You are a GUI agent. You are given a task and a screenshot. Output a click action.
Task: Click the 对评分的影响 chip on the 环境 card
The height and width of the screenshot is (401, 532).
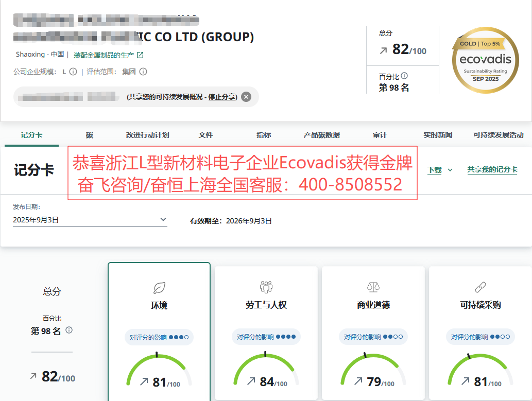click(159, 337)
